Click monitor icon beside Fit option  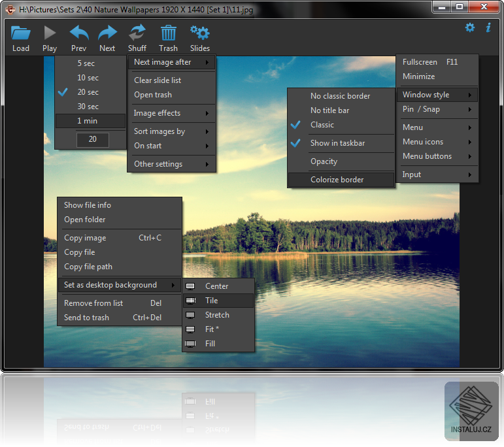(x=190, y=329)
